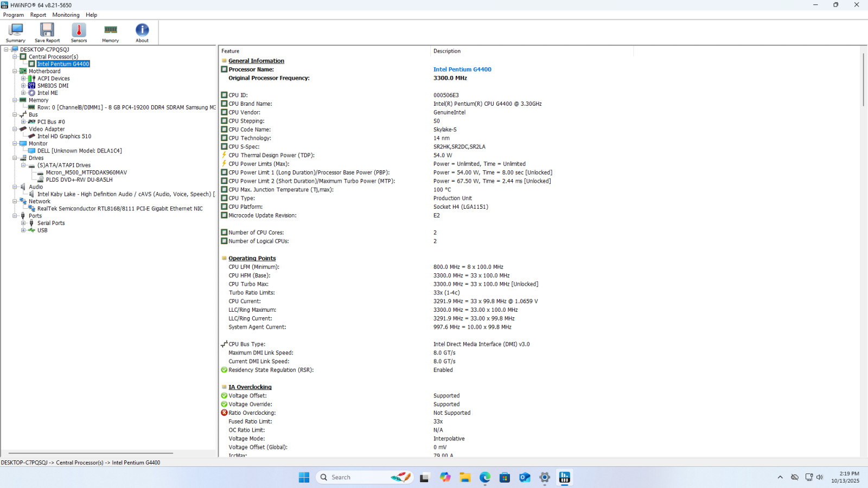
Task: Click the CPU Code Name value Skylake-S
Action: pos(445,130)
